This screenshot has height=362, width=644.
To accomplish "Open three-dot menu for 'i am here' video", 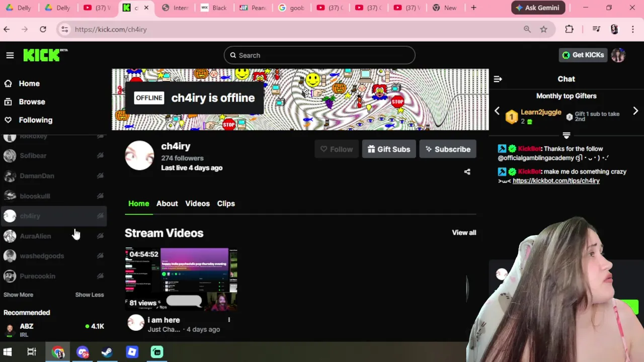I will 229,320.
